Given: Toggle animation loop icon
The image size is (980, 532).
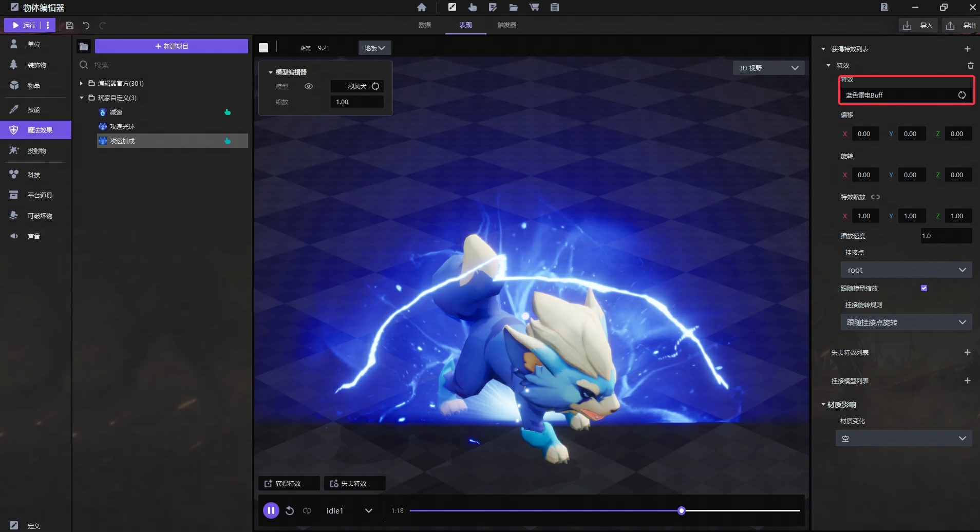Looking at the screenshot, I should tap(307, 510).
